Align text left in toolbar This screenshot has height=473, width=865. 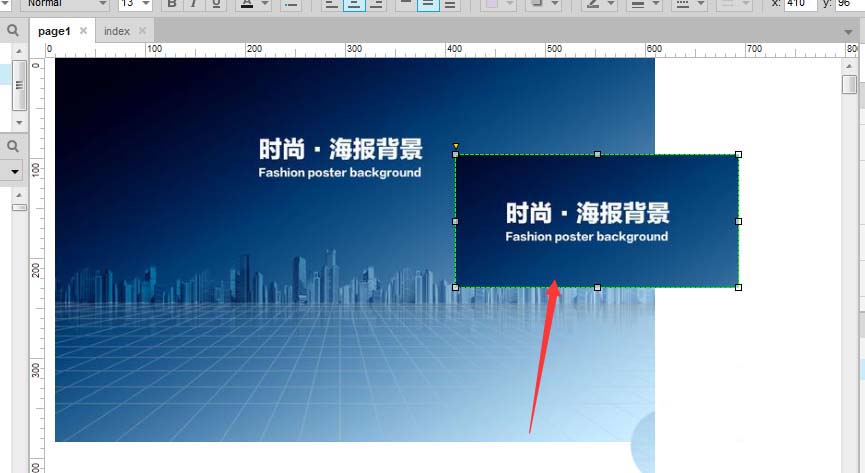(333, 4)
